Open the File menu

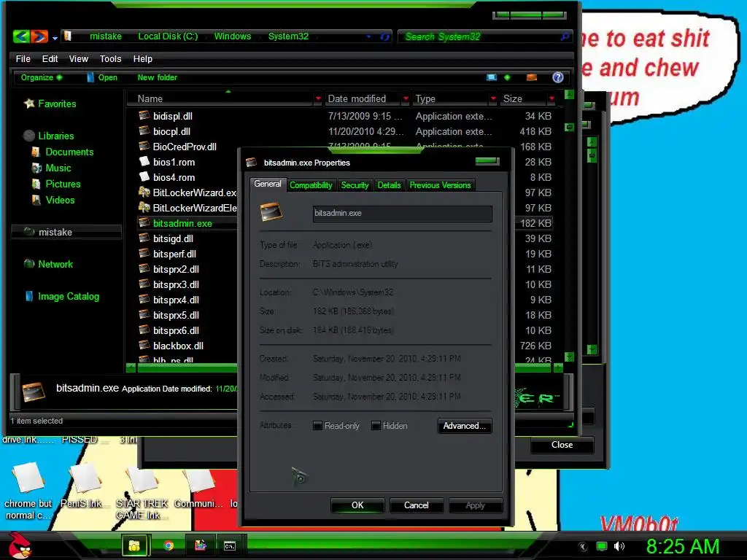tap(23, 58)
